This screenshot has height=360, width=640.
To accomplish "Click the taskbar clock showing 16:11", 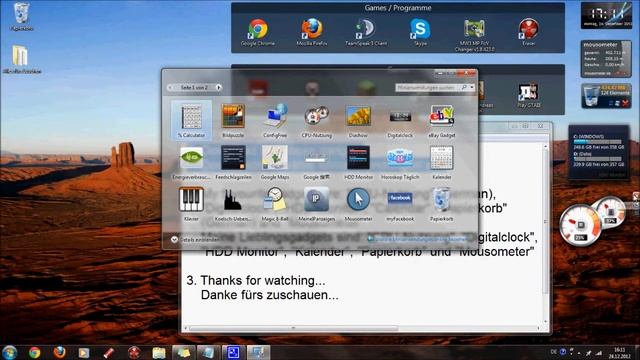I will point(619,353).
